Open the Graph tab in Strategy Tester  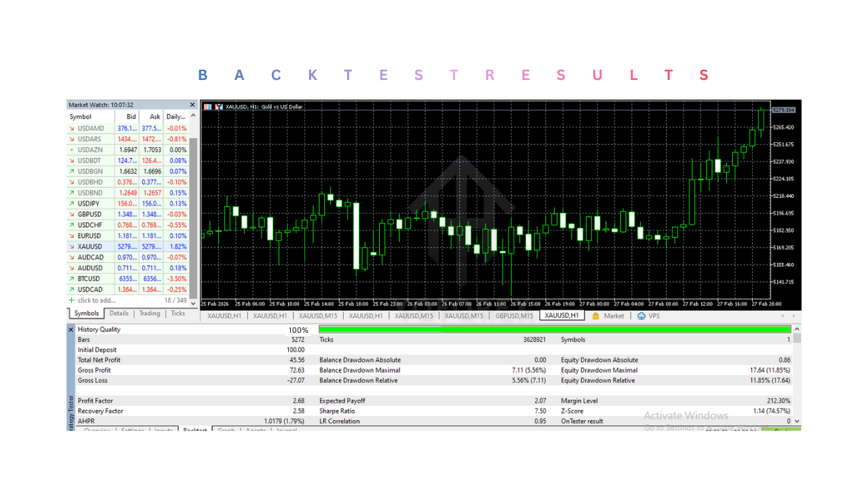coord(225,431)
